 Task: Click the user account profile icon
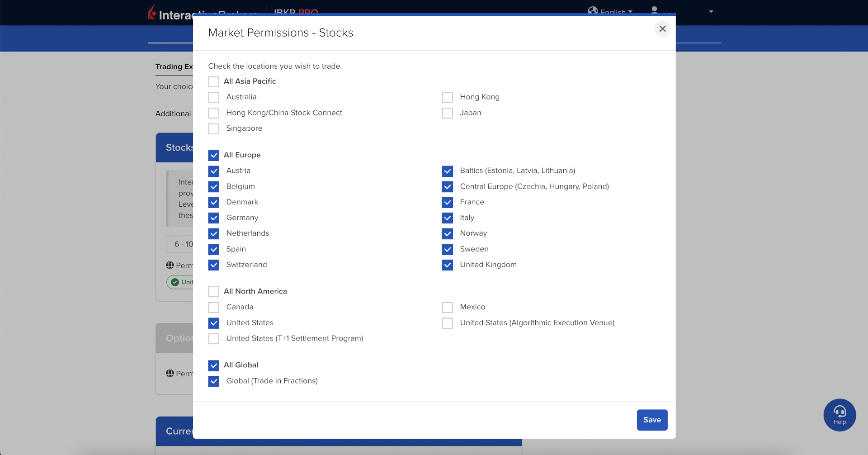(x=654, y=9)
